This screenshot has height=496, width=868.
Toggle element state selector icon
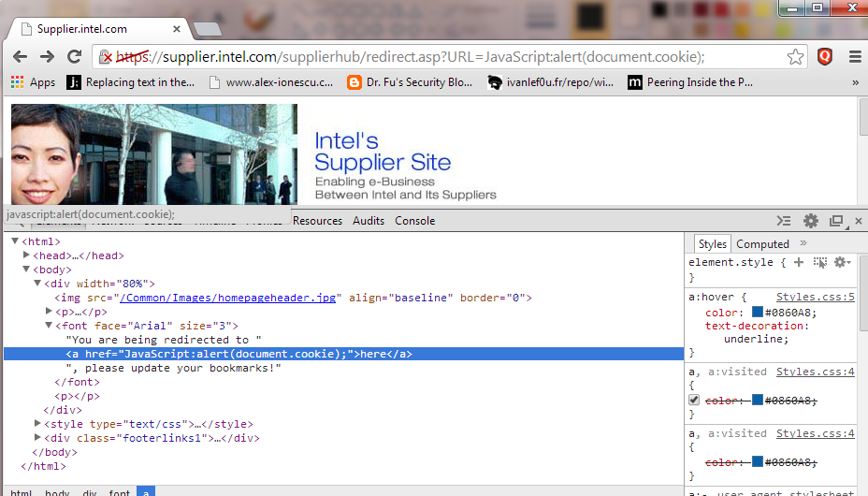[x=820, y=262]
